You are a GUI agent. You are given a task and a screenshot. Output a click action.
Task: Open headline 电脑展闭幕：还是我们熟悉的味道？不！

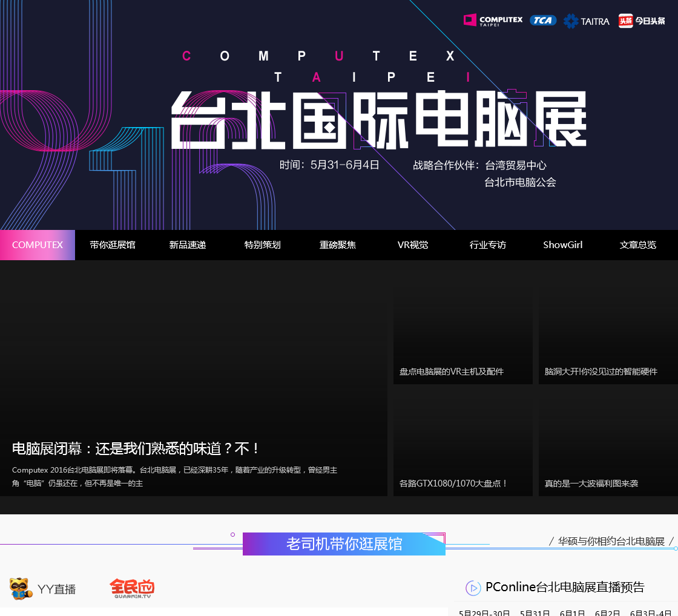tap(136, 449)
